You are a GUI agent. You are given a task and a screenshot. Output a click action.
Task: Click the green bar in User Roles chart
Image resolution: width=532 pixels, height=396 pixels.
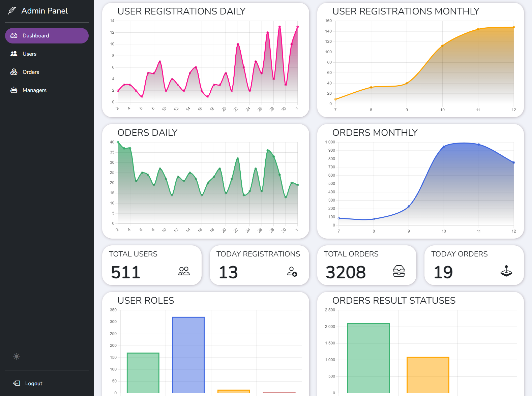click(x=143, y=373)
